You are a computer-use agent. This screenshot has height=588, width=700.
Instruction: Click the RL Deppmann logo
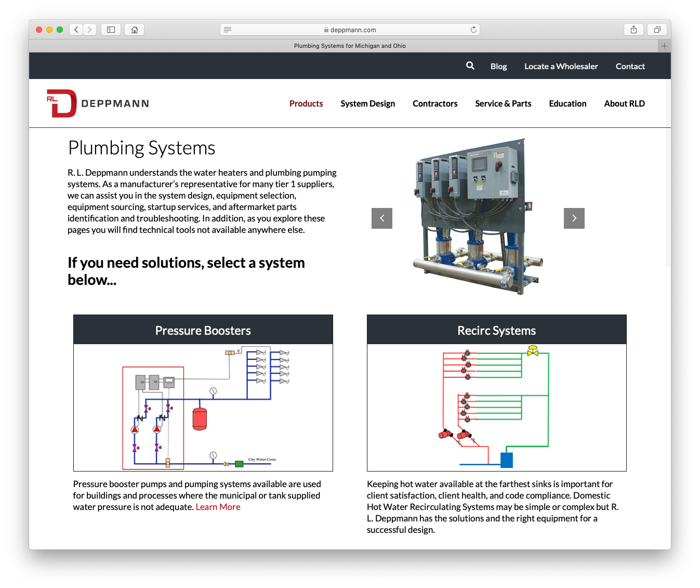98,103
